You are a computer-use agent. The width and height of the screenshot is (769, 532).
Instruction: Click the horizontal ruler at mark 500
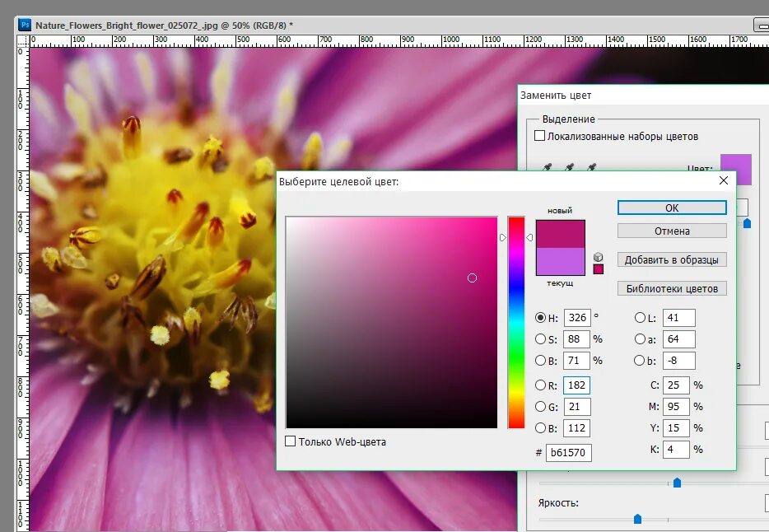(244, 40)
